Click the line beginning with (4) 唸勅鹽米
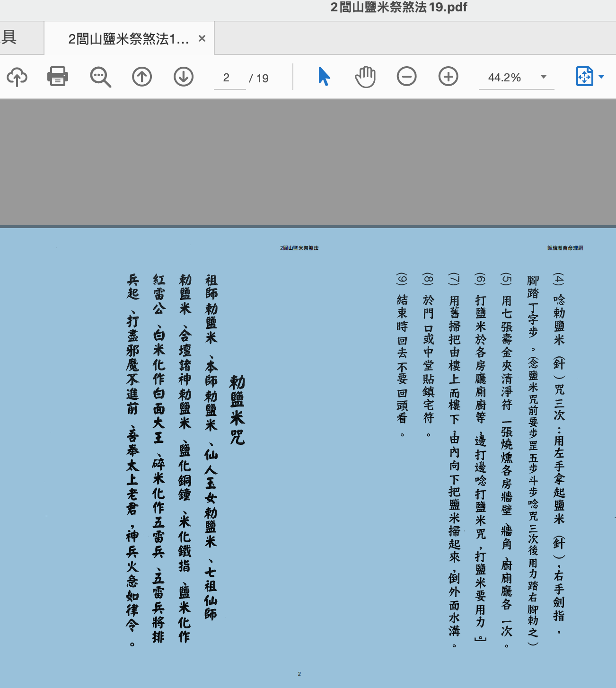Image resolution: width=616 pixels, height=688 pixels. (559, 454)
